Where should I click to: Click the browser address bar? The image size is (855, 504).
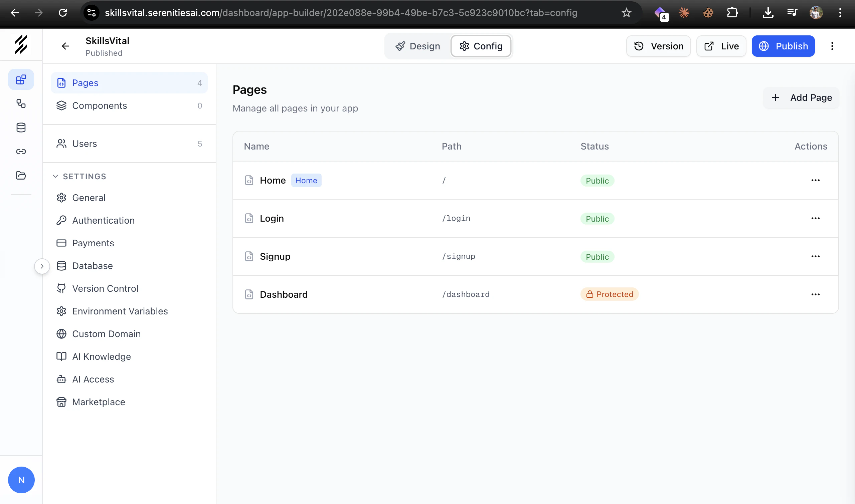click(341, 13)
